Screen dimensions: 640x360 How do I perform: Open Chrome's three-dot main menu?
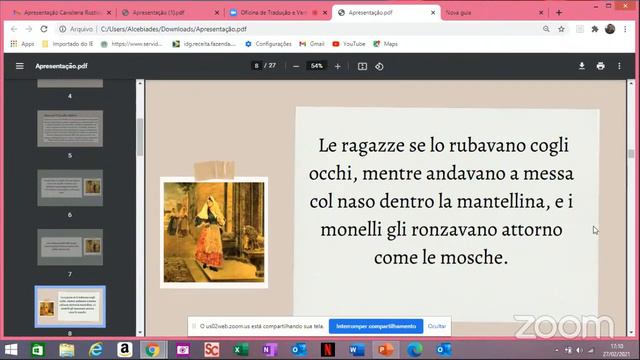[625, 29]
